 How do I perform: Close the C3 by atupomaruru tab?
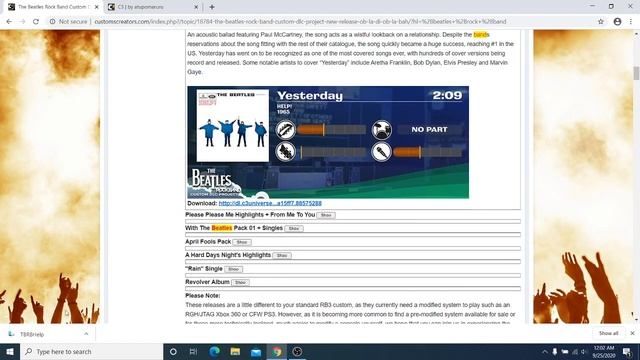[x=196, y=7]
